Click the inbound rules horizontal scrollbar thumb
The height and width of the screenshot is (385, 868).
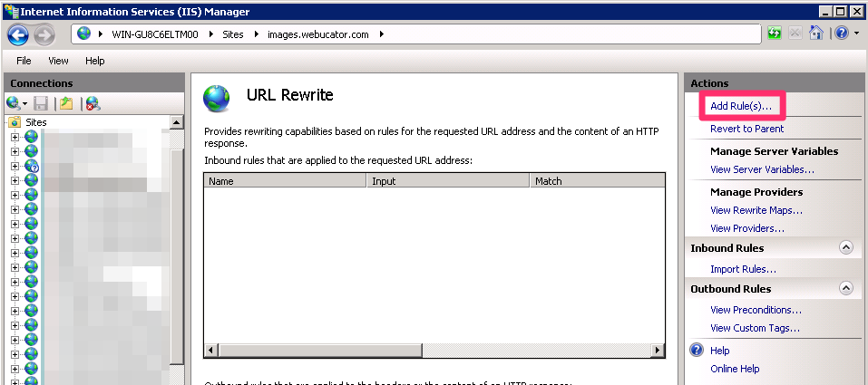(x=320, y=351)
